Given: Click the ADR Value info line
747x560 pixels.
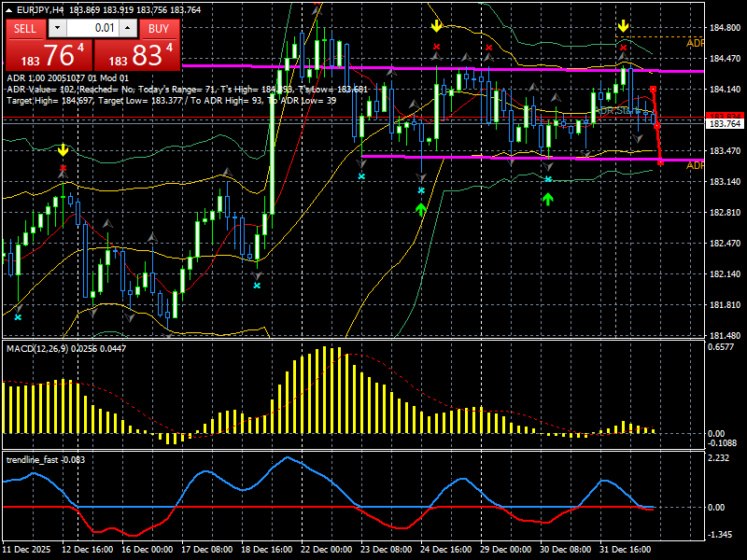Looking at the screenshot, I should (188, 90).
